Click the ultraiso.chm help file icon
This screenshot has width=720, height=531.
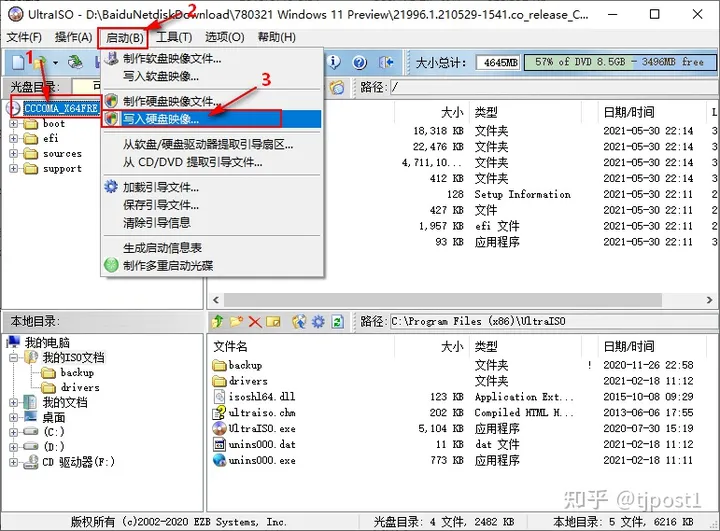(x=219, y=412)
